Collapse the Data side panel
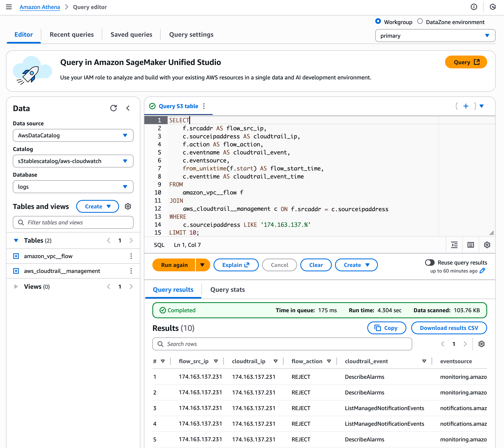 (128, 108)
